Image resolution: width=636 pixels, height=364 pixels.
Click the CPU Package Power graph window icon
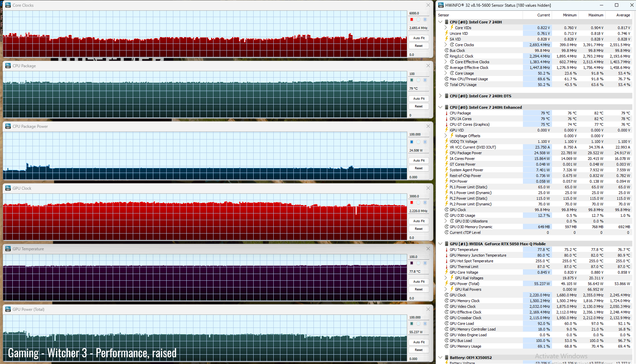(x=8, y=126)
